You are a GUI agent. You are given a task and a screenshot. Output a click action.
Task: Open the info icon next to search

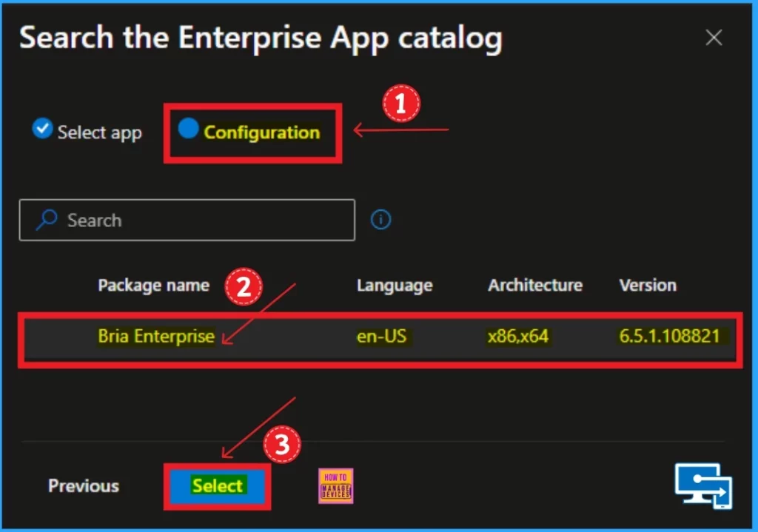(x=380, y=220)
